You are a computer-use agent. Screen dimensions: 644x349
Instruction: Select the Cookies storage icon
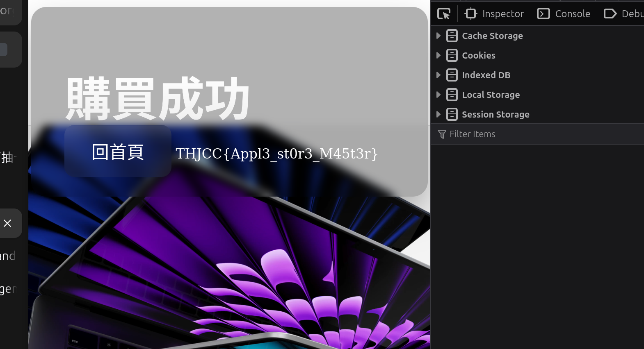point(452,55)
